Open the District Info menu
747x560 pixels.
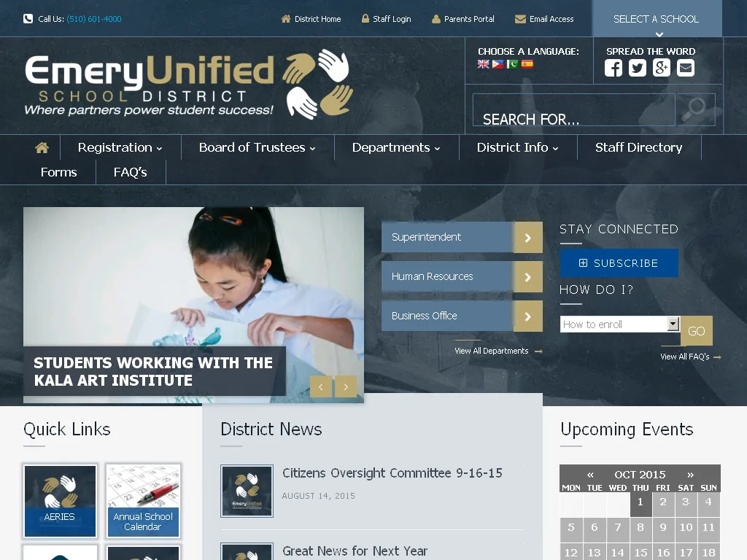517,147
